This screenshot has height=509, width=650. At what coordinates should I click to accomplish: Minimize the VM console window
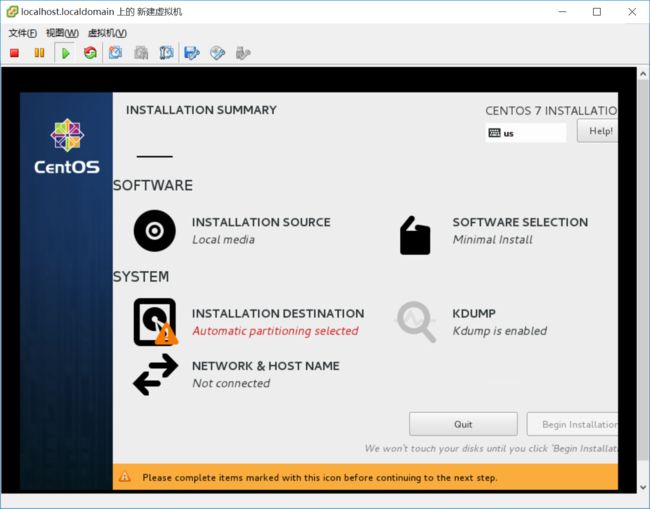[x=562, y=12]
